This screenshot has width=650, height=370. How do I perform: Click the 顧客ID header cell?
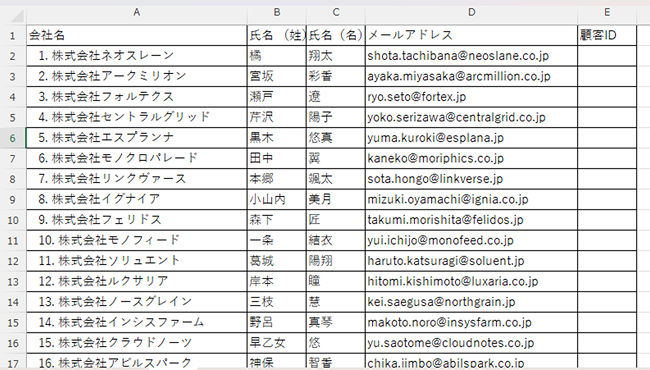(x=607, y=35)
